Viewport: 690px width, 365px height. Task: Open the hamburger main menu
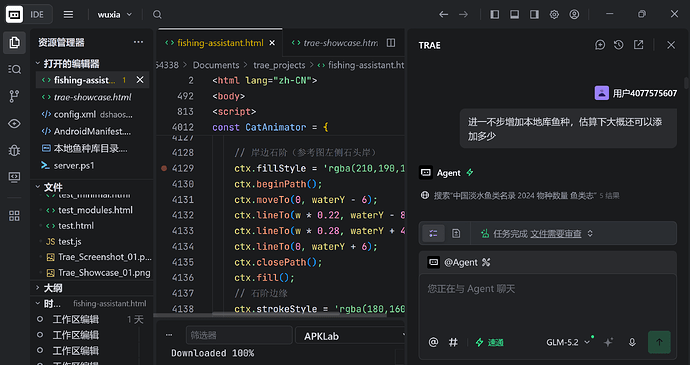(68, 15)
